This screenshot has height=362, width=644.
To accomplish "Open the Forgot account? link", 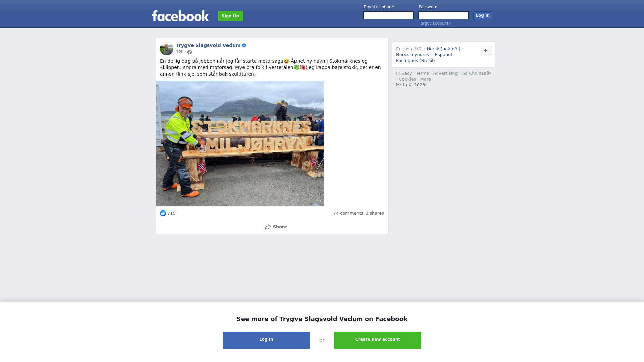I will (434, 23).
